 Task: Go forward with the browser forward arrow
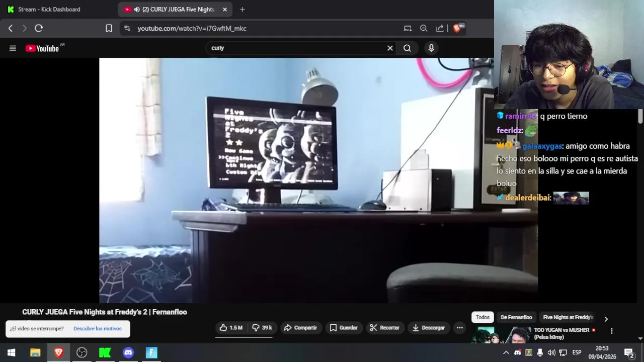tap(24, 28)
